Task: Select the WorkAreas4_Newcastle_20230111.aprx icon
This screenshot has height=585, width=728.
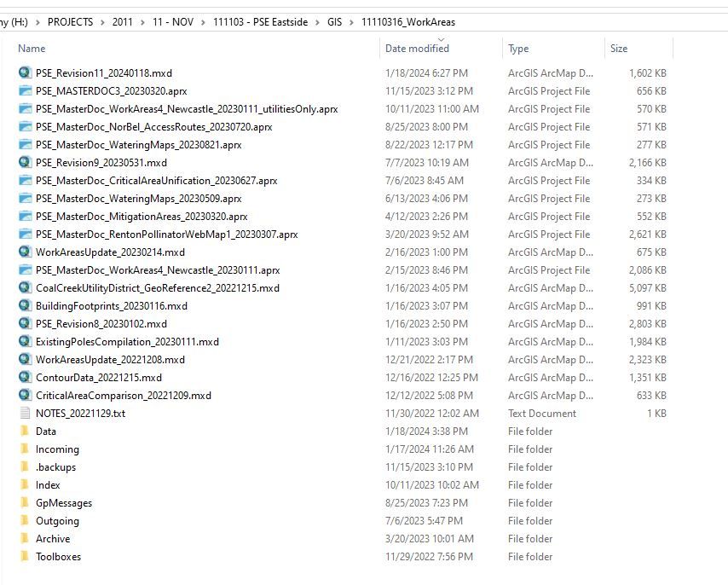Action: [x=25, y=269]
